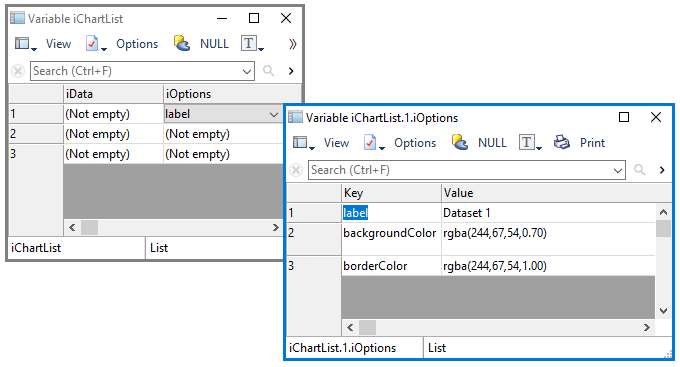
Task: Select backgroundColor key cell
Action: coord(391,239)
